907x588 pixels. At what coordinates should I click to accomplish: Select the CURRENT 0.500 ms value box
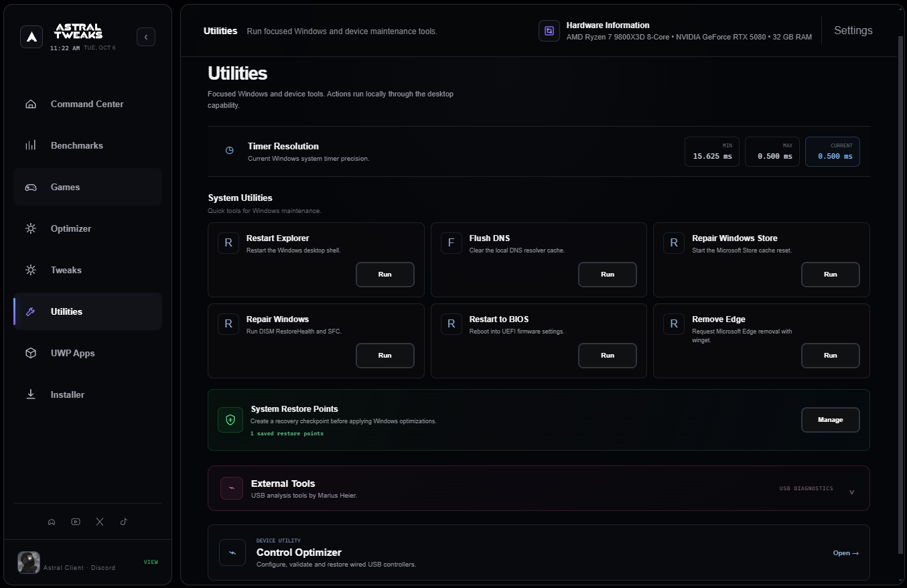pyautogui.click(x=833, y=152)
